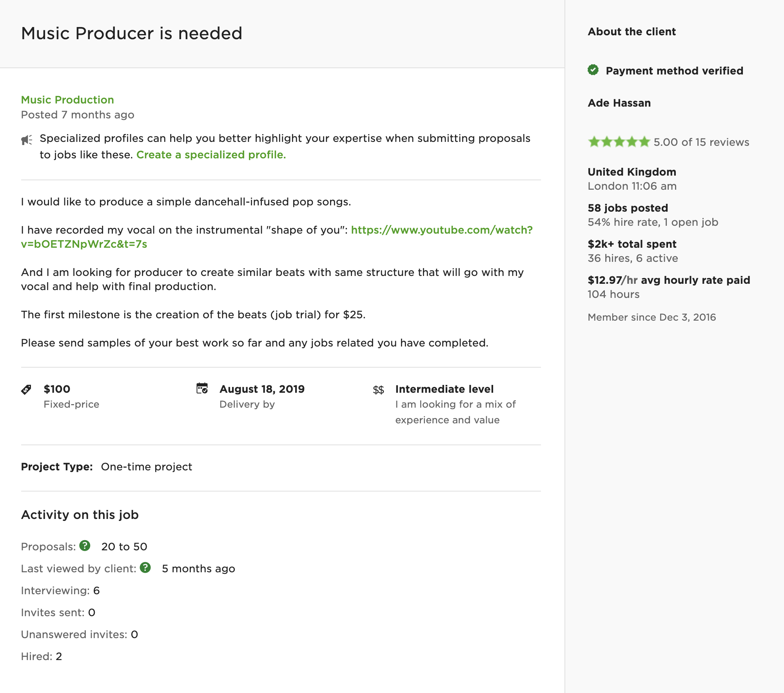Click the megaphone announcement icon
This screenshot has width=784, height=693.
(27, 140)
